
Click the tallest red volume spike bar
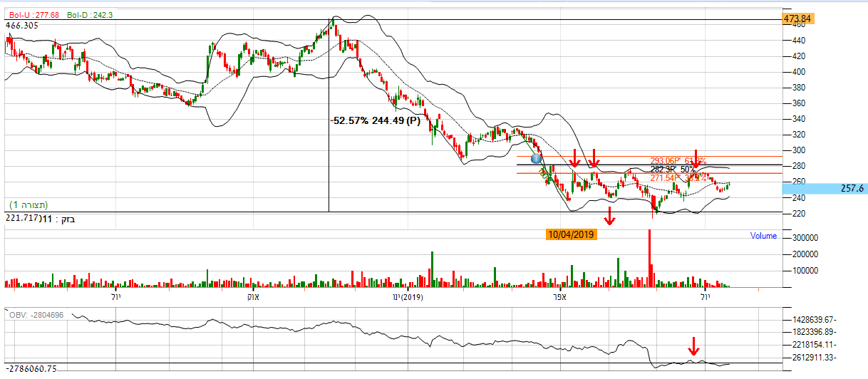pyautogui.click(x=650, y=256)
